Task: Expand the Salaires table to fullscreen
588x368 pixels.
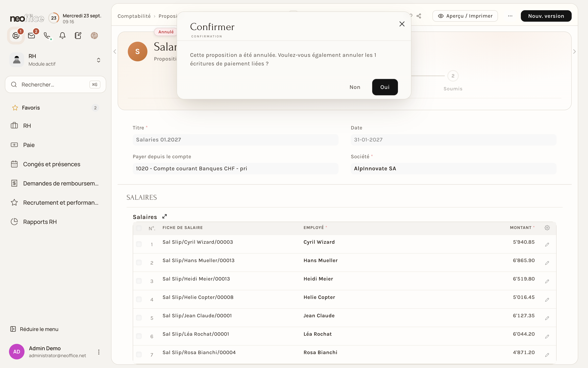Action: click(165, 216)
